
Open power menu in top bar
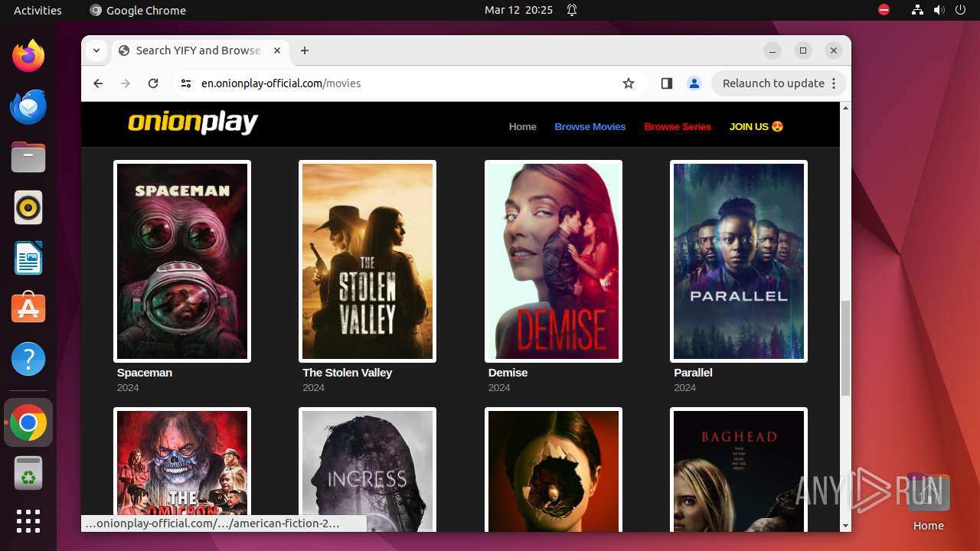[x=960, y=10]
